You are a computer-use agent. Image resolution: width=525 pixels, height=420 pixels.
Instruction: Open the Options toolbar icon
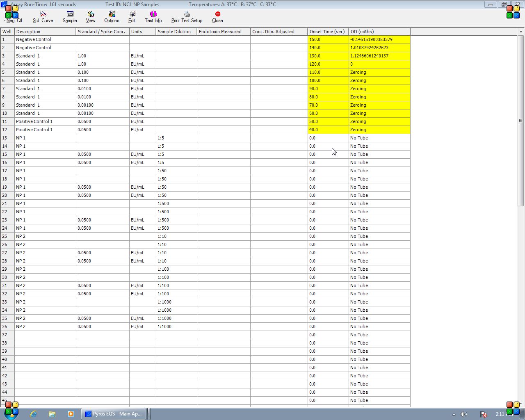pyautogui.click(x=112, y=17)
